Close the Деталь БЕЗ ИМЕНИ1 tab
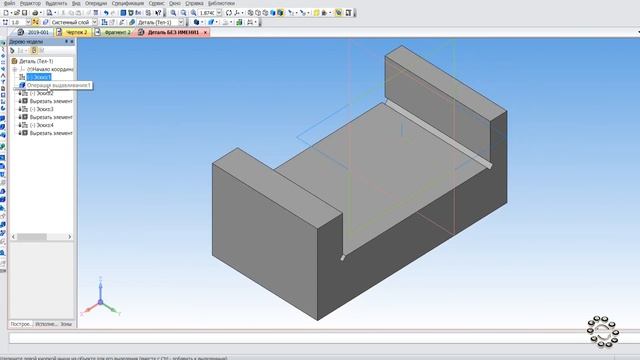Viewport: 640px width, 360px height. click(205, 32)
